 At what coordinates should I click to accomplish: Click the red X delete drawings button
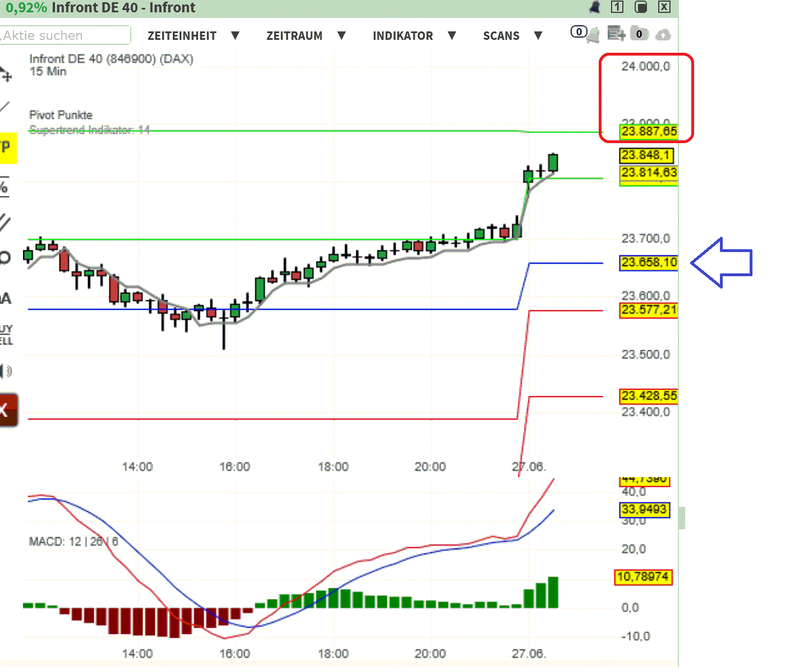click(x=9, y=410)
